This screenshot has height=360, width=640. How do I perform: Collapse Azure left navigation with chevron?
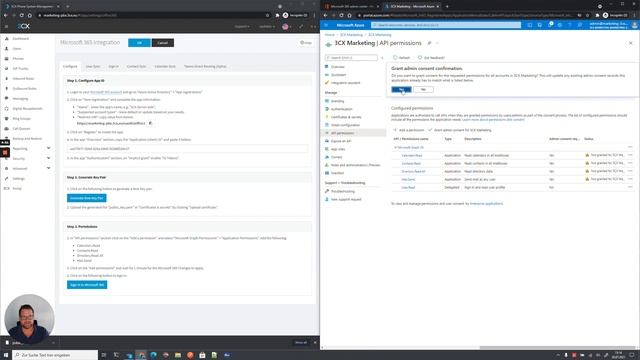[x=382, y=58]
